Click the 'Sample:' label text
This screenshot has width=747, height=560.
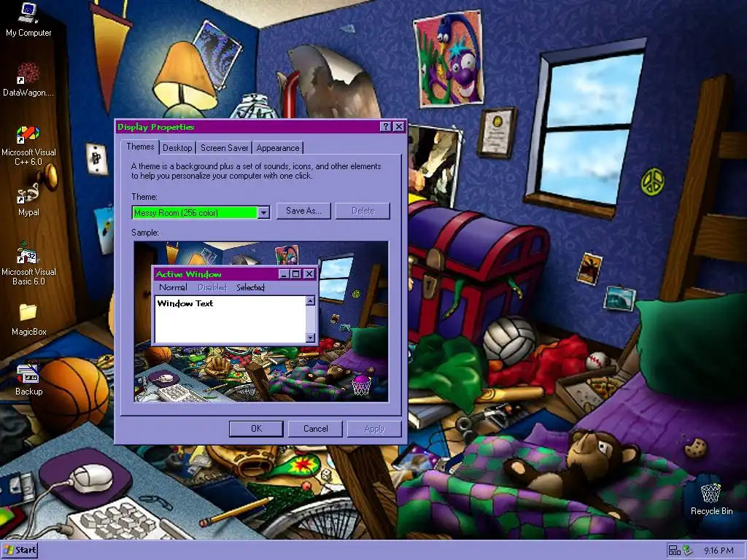pos(145,233)
